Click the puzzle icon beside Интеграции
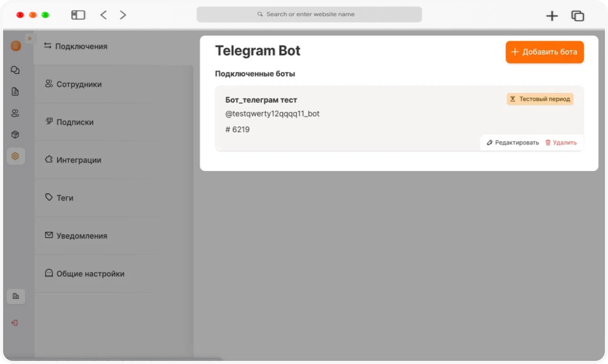The image size is (608, 364). click(49, 159)
